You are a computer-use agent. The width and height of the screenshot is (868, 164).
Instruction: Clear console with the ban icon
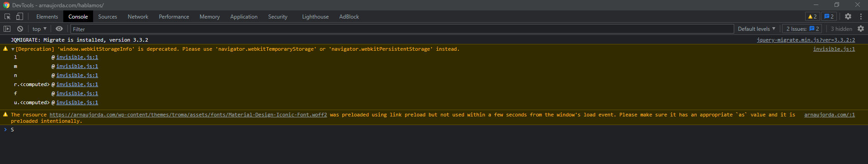coord(20,29)
